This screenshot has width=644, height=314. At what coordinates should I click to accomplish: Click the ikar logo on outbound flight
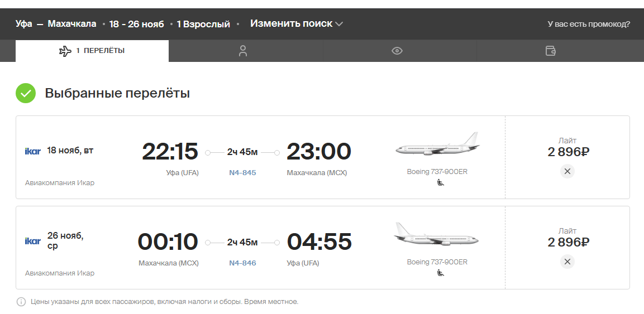33,151
